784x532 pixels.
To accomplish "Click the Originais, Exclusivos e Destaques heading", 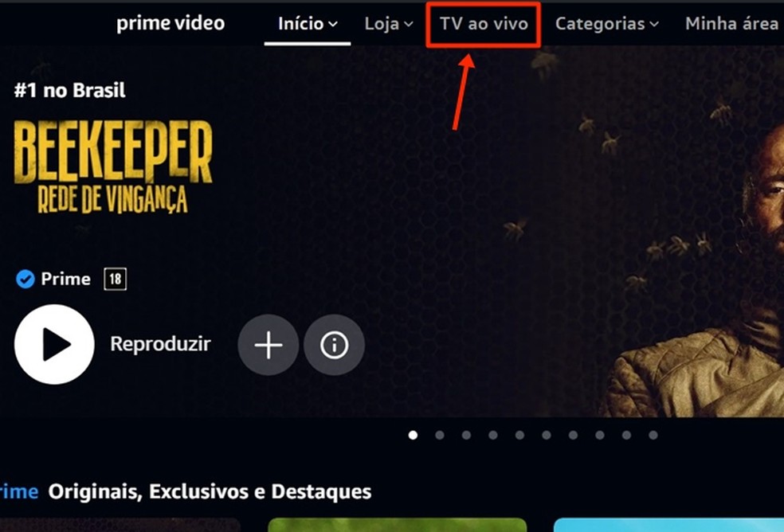I will [x=210, y=491].
